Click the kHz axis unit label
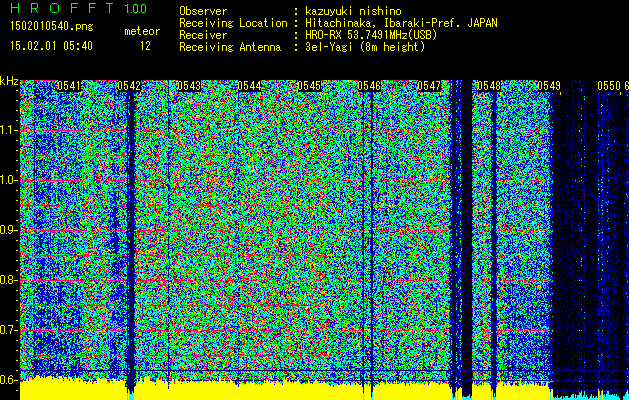The height and width of the screenshot is (400, 629). (x=9, y=81)
